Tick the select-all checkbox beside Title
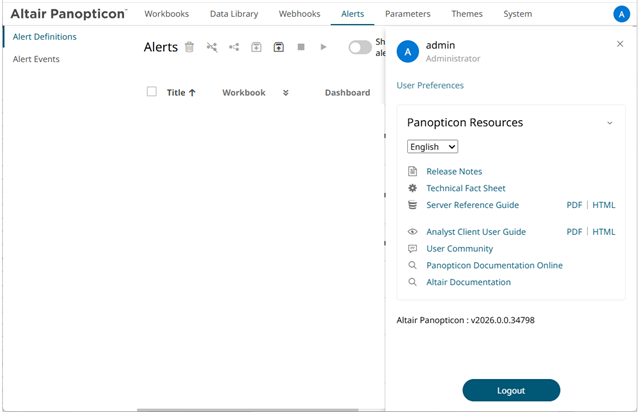The height and width of the screenshot is (412, 638). (x=152, y=92)
